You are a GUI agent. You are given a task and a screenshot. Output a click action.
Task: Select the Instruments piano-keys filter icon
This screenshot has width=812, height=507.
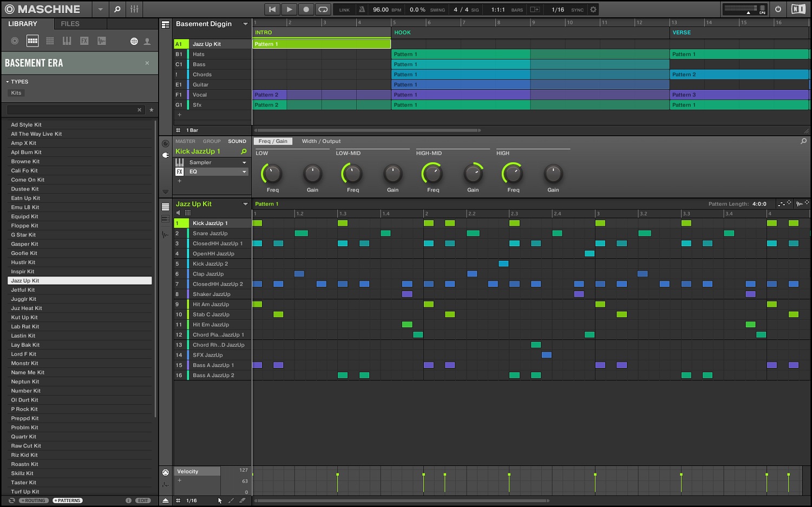pyautogui.click(x=67, y=41)
